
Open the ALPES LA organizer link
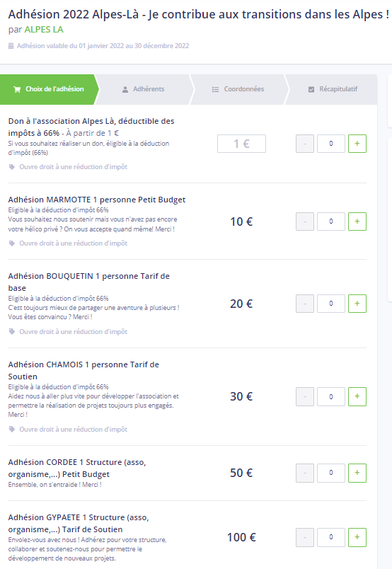click(x=44, y=30)
